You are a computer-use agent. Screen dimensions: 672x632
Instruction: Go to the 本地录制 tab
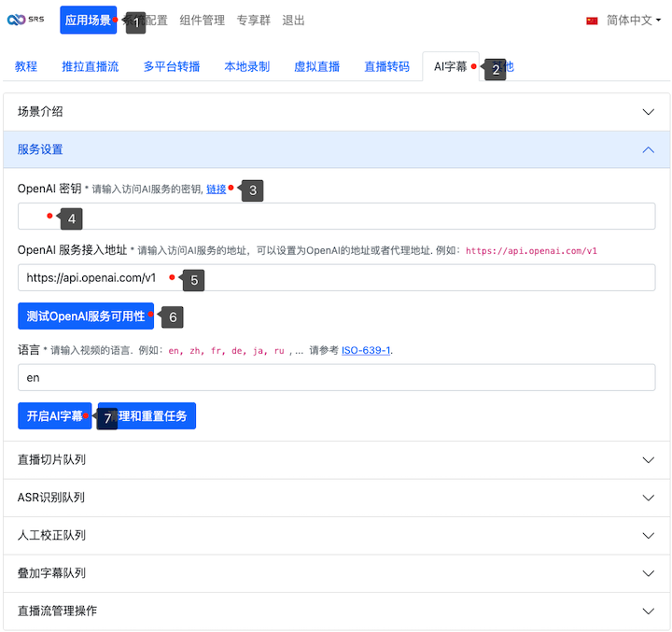(247, 67)
